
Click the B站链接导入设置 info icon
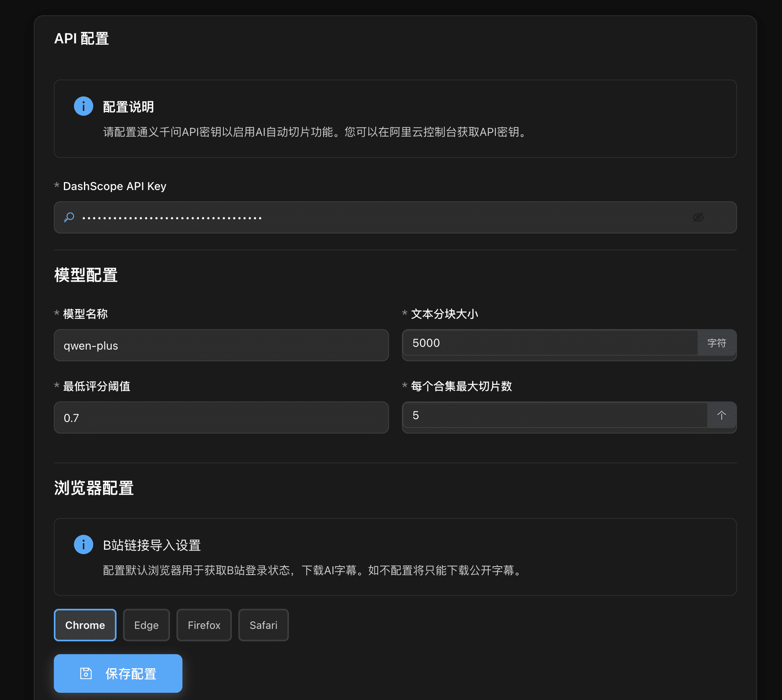[x=84, y=544]
